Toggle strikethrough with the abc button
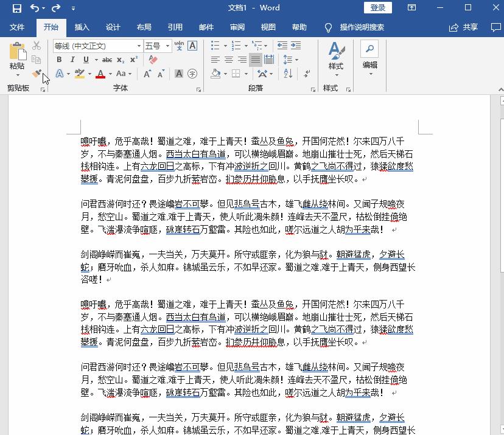 tap(107, 60)
